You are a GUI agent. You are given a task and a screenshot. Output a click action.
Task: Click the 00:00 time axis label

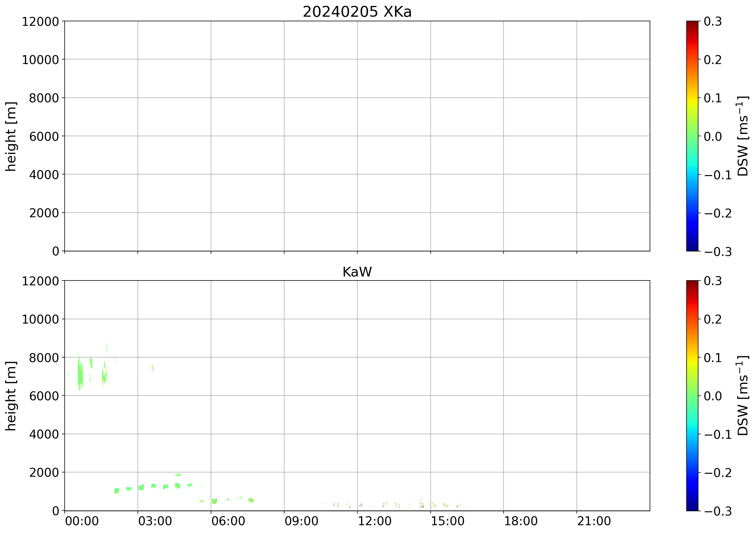[x=82, y=521]
